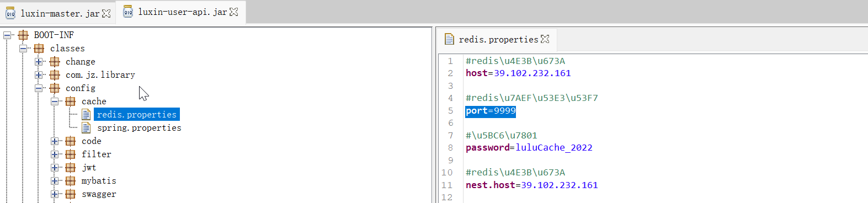This screenshot has width=868, height=203.
Task: Close the luxin-master.jar tab
Action: tap(106, 13)
